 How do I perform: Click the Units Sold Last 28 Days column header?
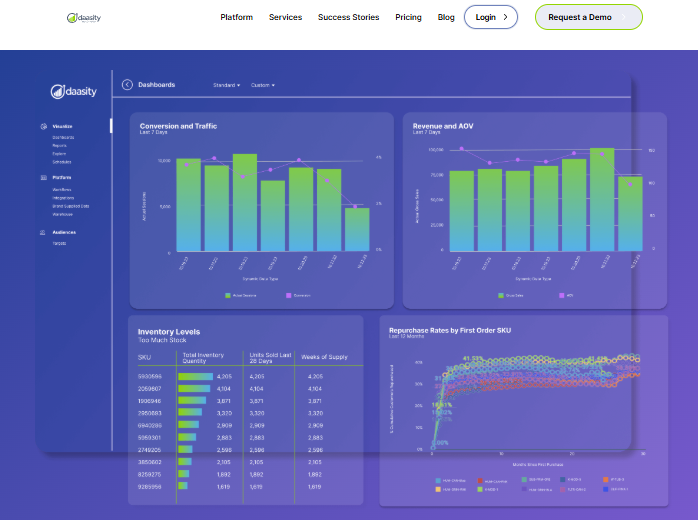(270, 358)
